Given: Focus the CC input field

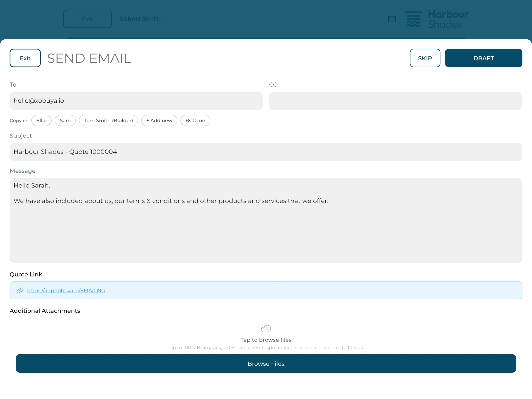Looking at the screenshot, I should 396,101.
